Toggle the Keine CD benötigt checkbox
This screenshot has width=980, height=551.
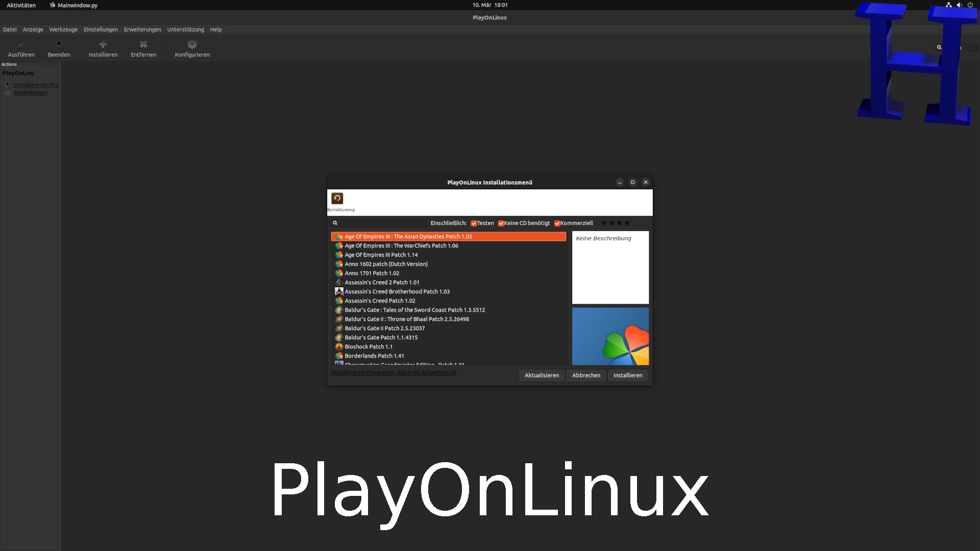[501, 223]
